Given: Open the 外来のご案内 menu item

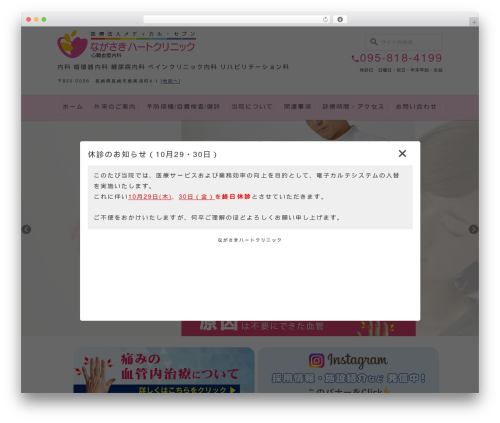Looking at the screenshot, I should [x=115, y=107].
